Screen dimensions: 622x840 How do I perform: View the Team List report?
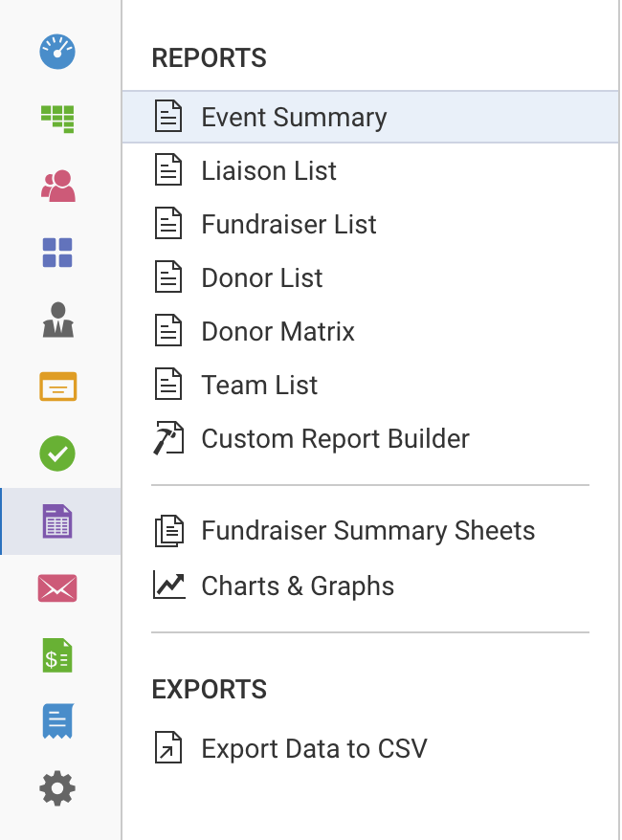258,385
